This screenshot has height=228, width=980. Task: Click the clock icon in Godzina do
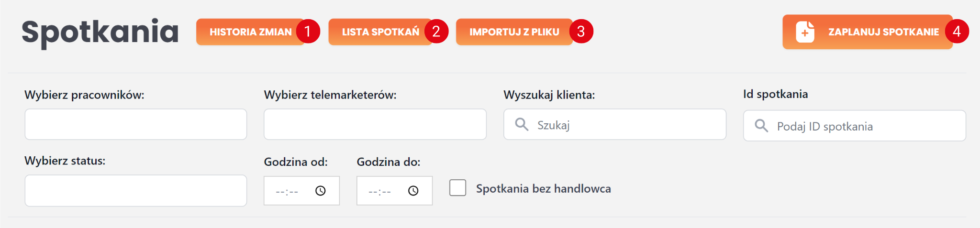click(413, 191)
